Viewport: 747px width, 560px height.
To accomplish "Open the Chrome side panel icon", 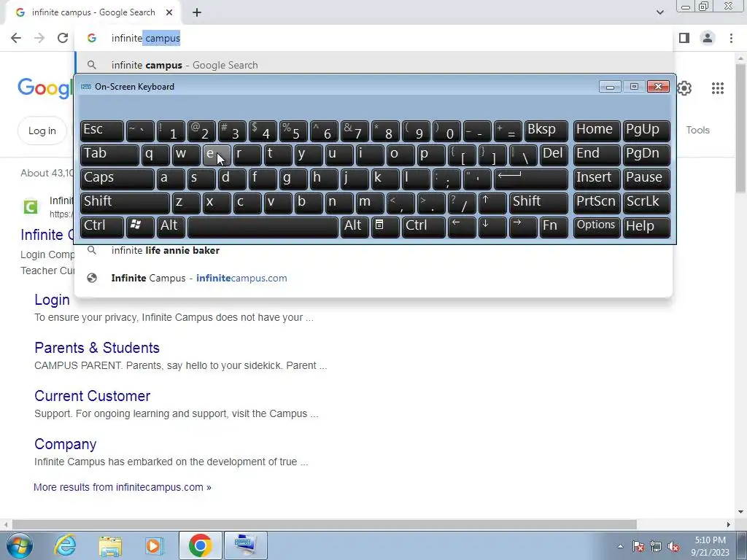I will 684,38.
